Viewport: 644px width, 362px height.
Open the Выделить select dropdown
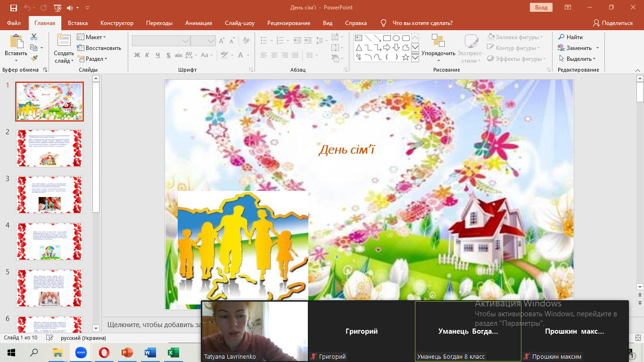(578, 59)
